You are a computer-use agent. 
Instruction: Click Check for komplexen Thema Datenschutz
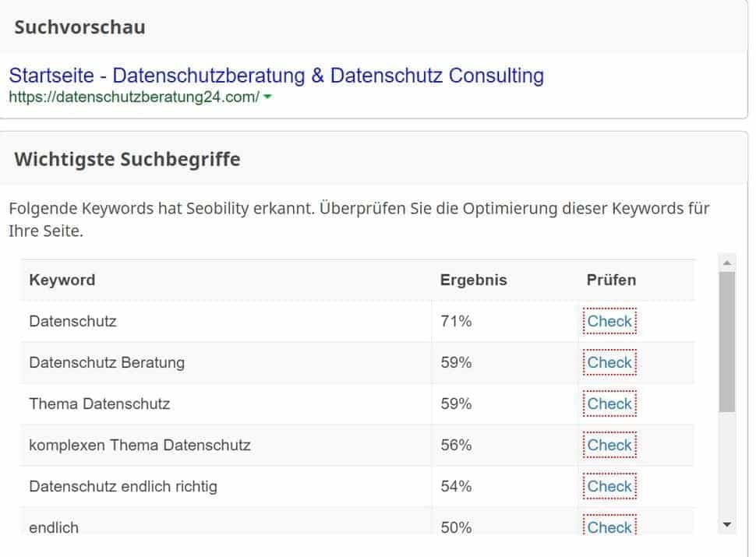click(609, 445)
